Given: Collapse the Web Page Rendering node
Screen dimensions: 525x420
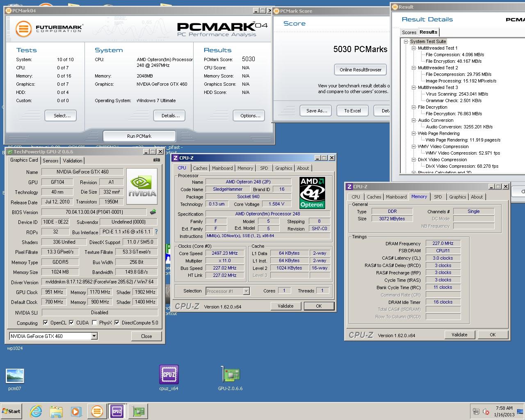Looking at the screenshot, I should point(414,133).
